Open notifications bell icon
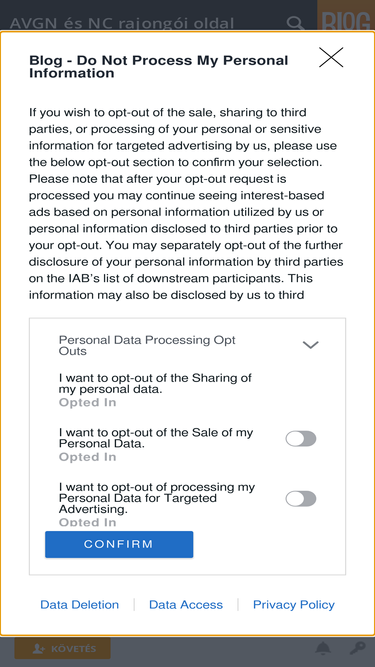Image resolution: width=375 pixels, height=667 pixels. click(x=323, y=648)
